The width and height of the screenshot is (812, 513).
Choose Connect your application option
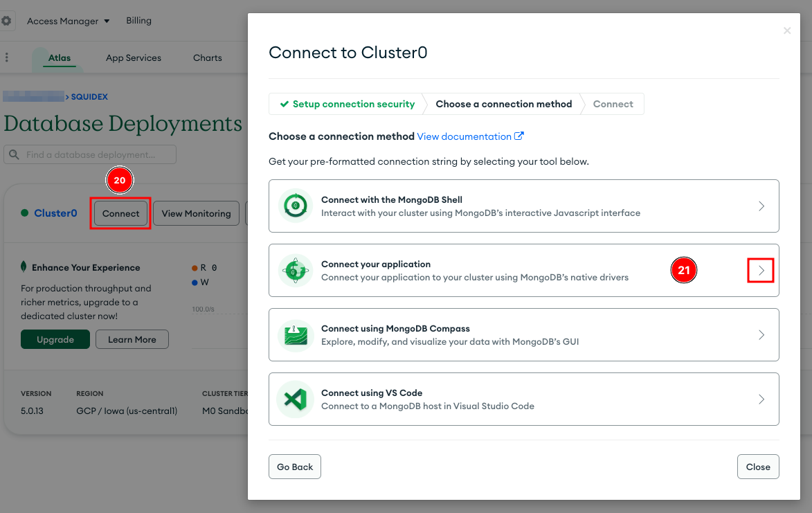(524, 270)
